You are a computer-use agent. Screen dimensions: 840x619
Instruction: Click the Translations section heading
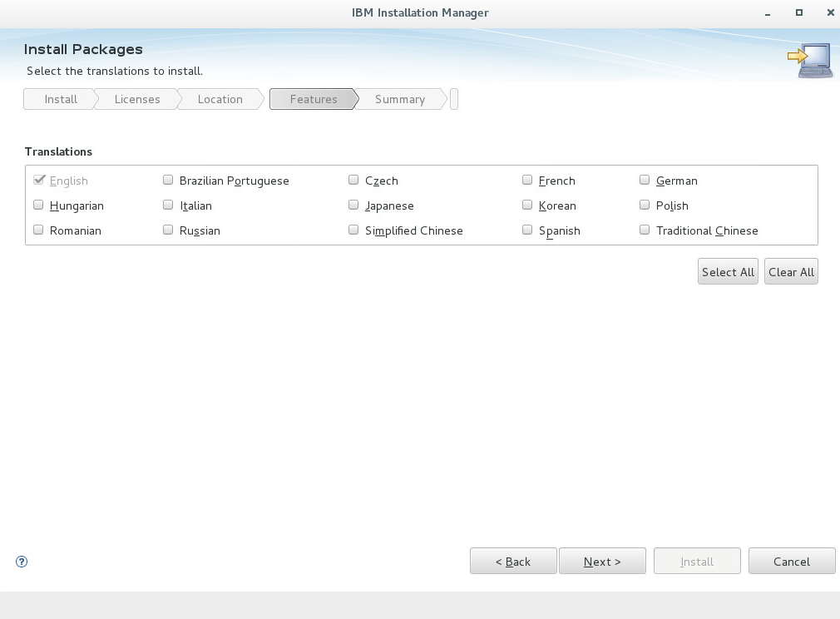[x=58, y=151]
